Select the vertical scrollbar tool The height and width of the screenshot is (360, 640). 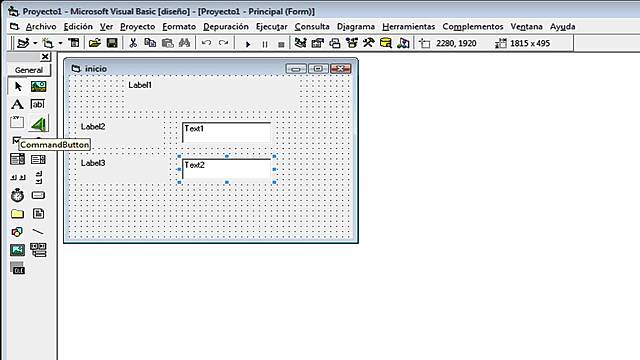(x=38, y=177)
